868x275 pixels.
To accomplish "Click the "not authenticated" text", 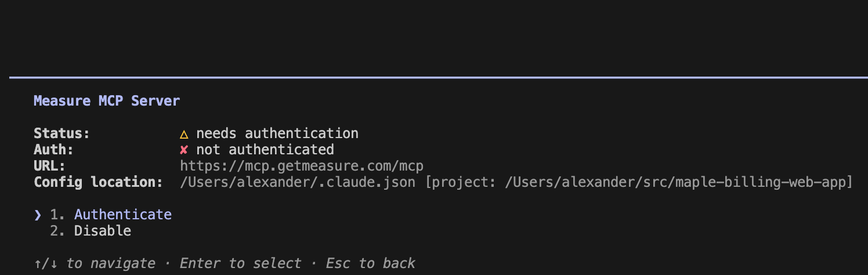I will coord(265,150).
